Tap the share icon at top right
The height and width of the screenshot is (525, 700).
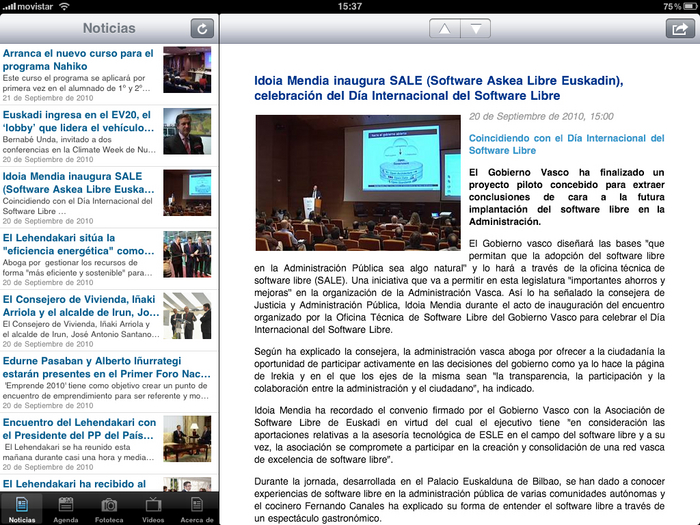[x=680, y=29]
